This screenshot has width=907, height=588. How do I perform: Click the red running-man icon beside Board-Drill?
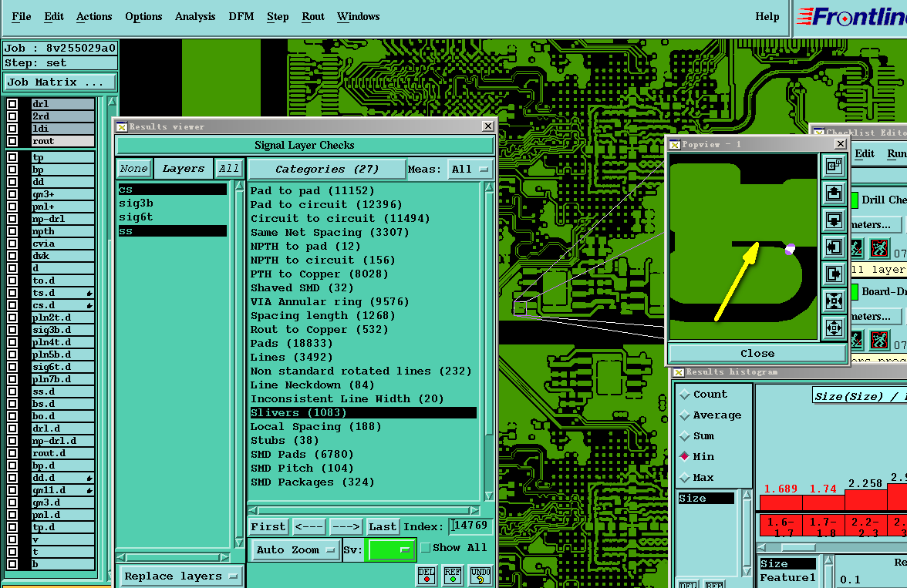pos(878,340)
